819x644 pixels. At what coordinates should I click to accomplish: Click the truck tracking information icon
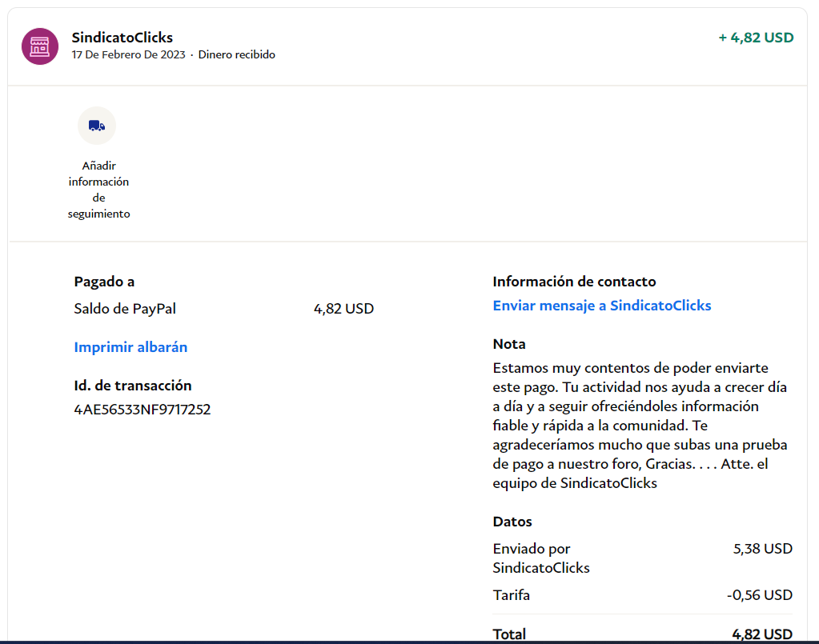[x=97, y=126]
